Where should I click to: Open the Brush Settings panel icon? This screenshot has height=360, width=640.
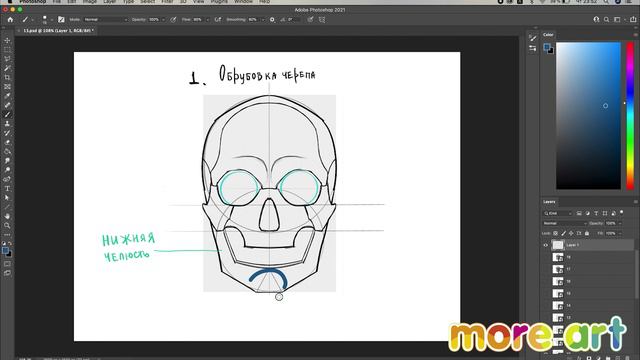pos(61,19)
